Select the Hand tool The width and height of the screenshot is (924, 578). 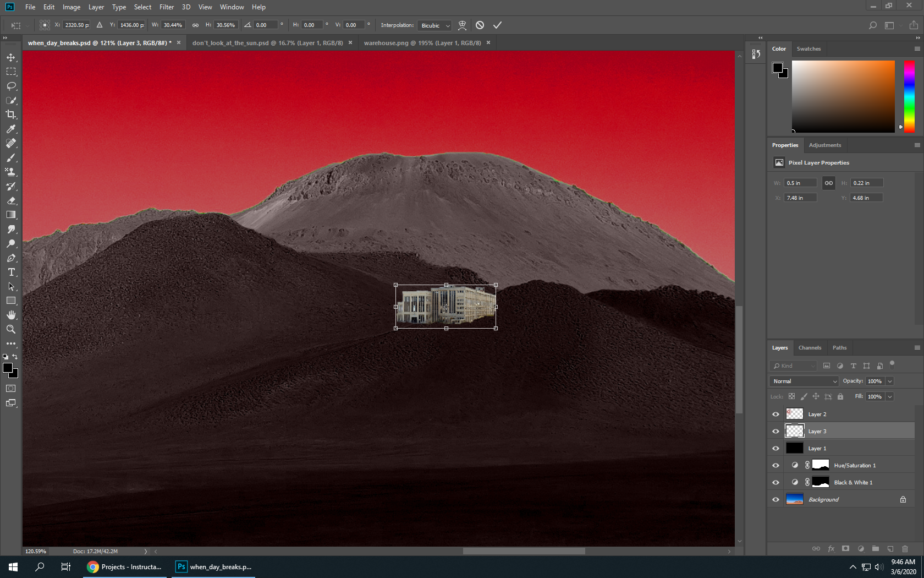tap(11, 315)
